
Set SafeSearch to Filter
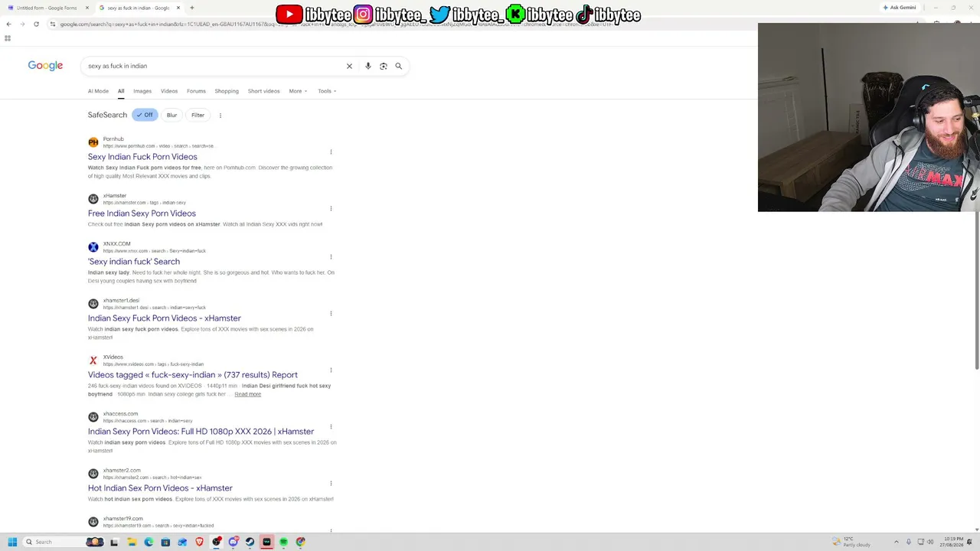pos(198,115)
